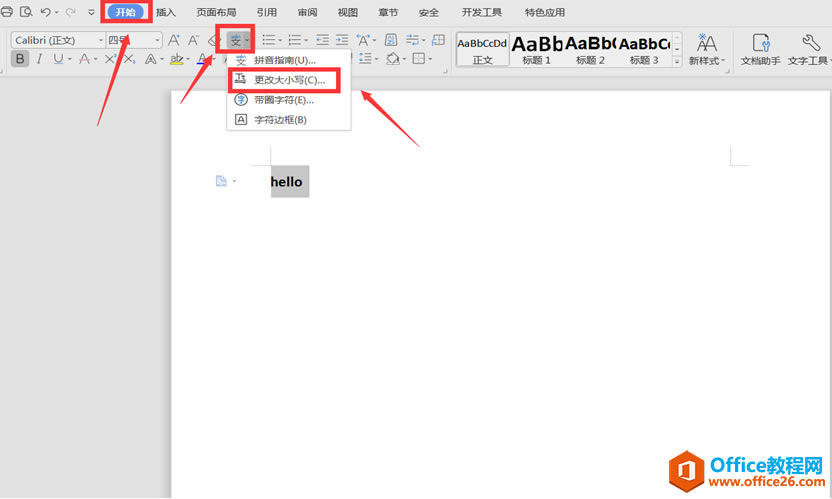832x499 pixels.
Task: Toggle Italic formatting button
Action: tap(39, 59)
